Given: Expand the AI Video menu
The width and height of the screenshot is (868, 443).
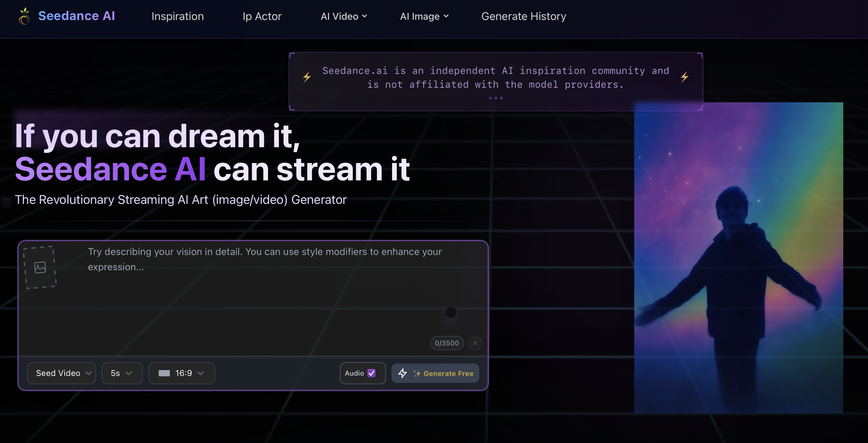Looking at the screenshot, I should (344, 16).
